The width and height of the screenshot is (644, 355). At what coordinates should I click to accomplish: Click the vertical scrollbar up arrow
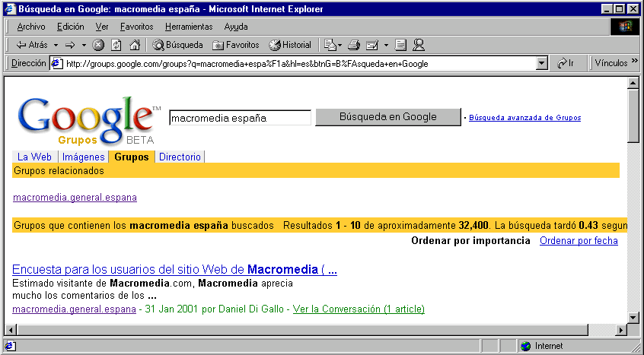(633, 83)
